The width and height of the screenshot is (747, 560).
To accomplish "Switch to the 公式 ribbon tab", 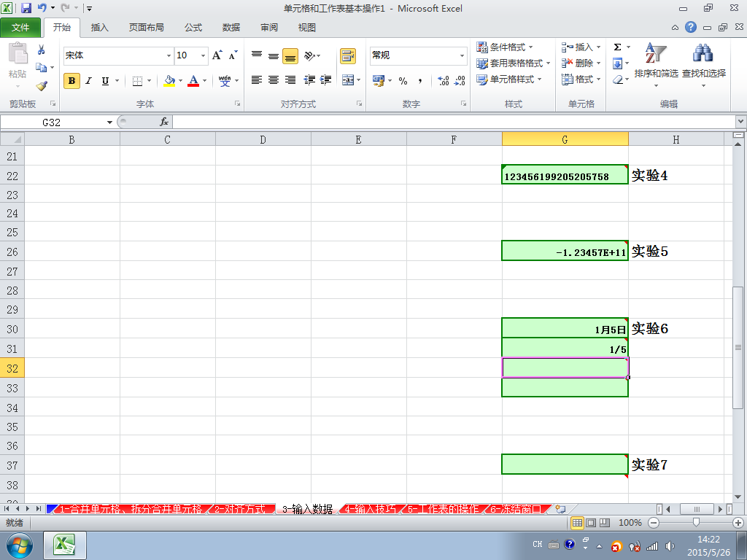I will (x=193, y=28).
